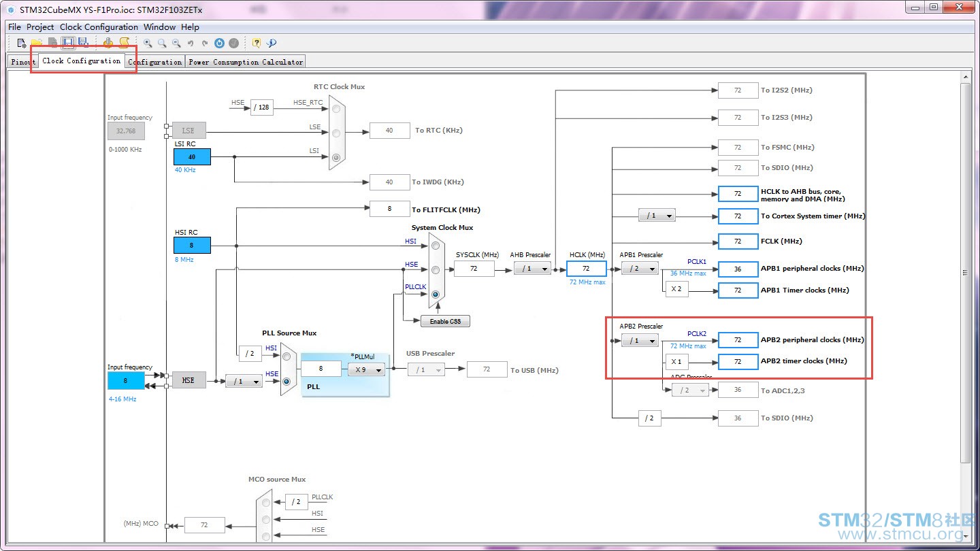The width and height of the screenshot is (980, 551).
Task: Click the Generate Code toolbar icon
Action: tap(108, 43)
